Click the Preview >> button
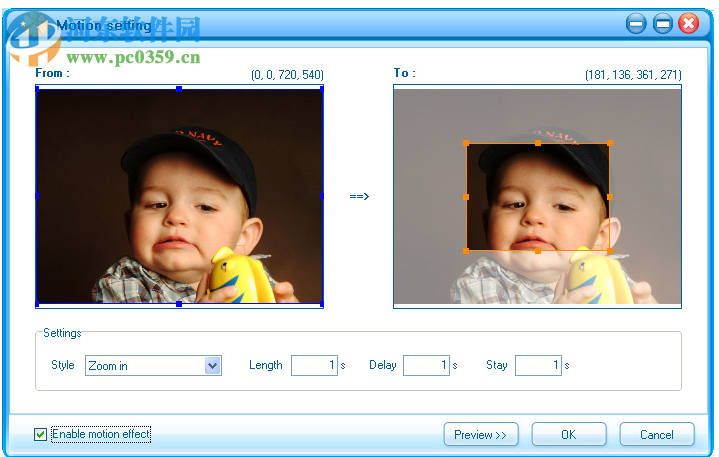 pyautogui.click(x=481, y=434)
